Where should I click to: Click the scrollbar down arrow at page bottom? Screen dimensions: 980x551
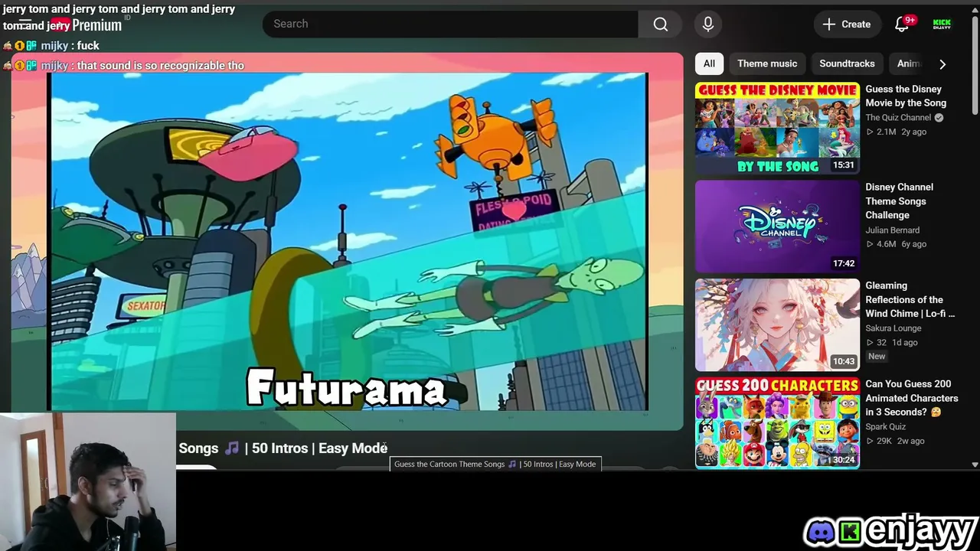(x=975, y=465)
